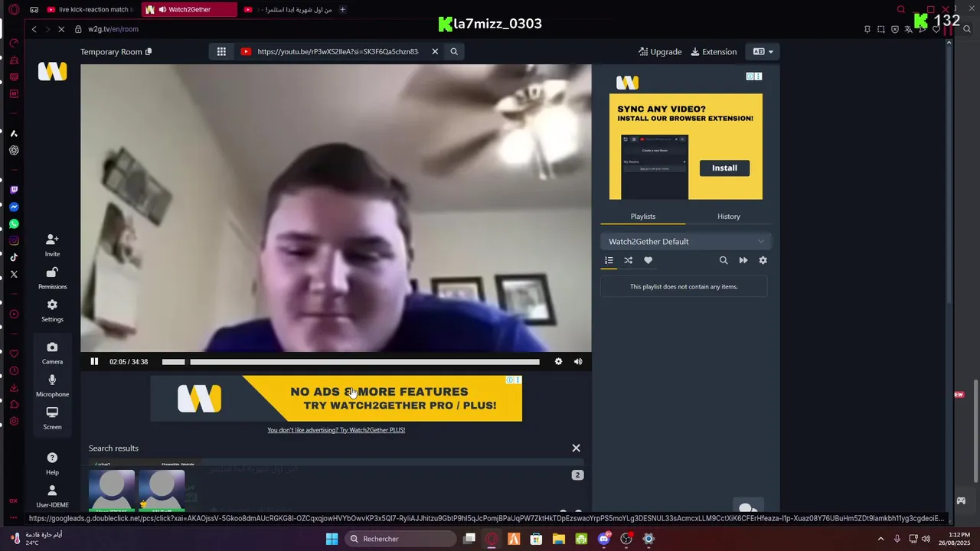Start Screen sharing
The image size is (980, 551).
52,419
